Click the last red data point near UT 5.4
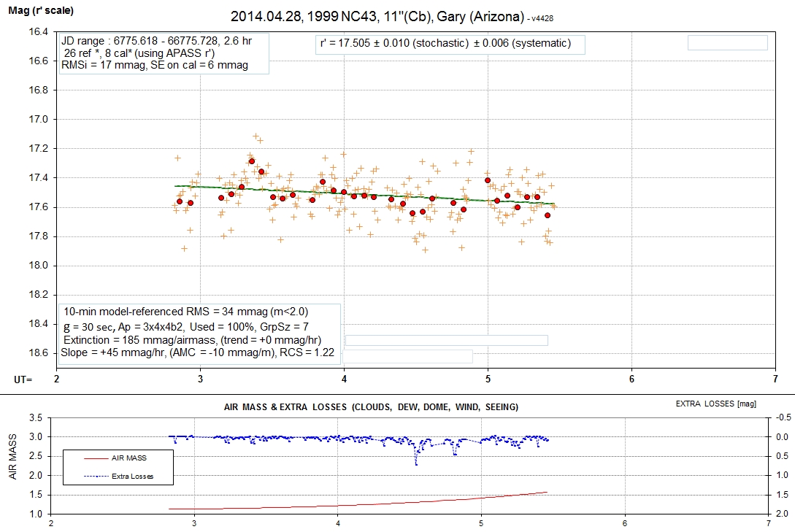Image resolution: width=795 pixels, height=532 pixels. tap(548, 215)
